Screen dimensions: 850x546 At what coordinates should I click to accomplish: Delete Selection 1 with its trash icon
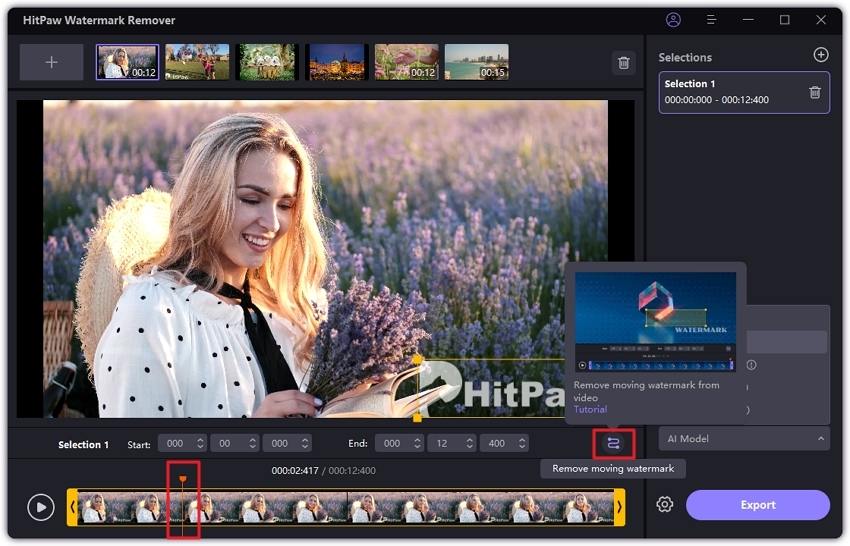click(x=814, y=92)
